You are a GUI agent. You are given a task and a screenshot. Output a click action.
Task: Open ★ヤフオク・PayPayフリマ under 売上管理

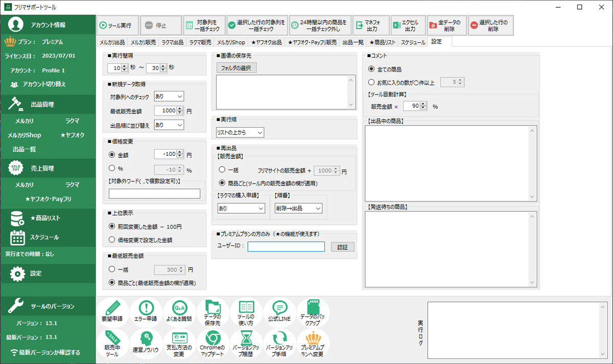(x=48, y=199)
